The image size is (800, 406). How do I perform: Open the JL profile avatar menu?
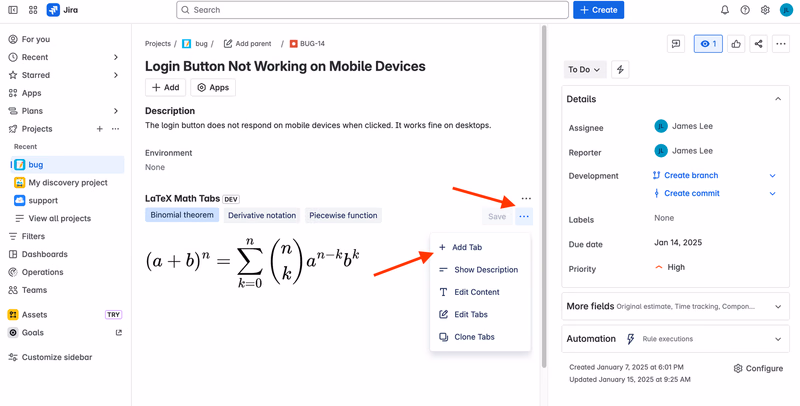[786, 10]
